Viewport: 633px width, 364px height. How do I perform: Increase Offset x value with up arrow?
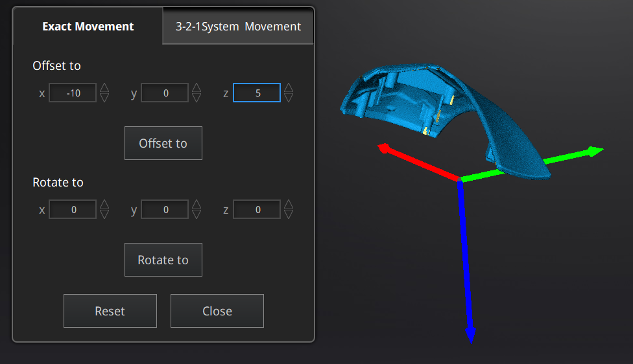coord(104,88)
